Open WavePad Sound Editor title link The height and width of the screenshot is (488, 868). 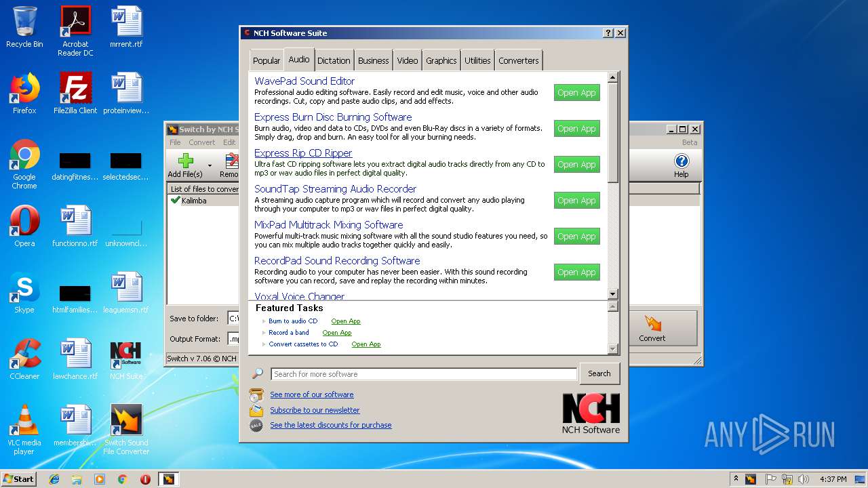(x=304, y=81)
